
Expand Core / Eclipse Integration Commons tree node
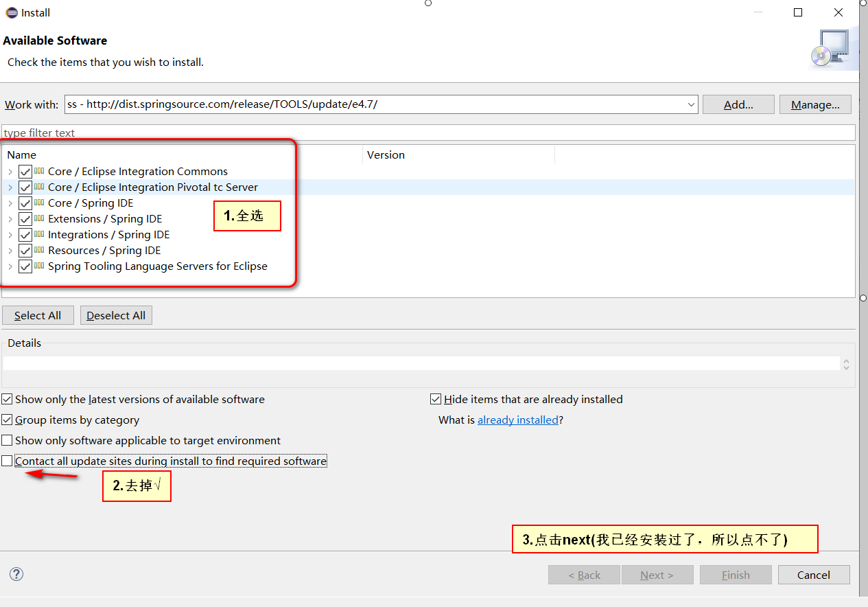[x=10, y=172]
